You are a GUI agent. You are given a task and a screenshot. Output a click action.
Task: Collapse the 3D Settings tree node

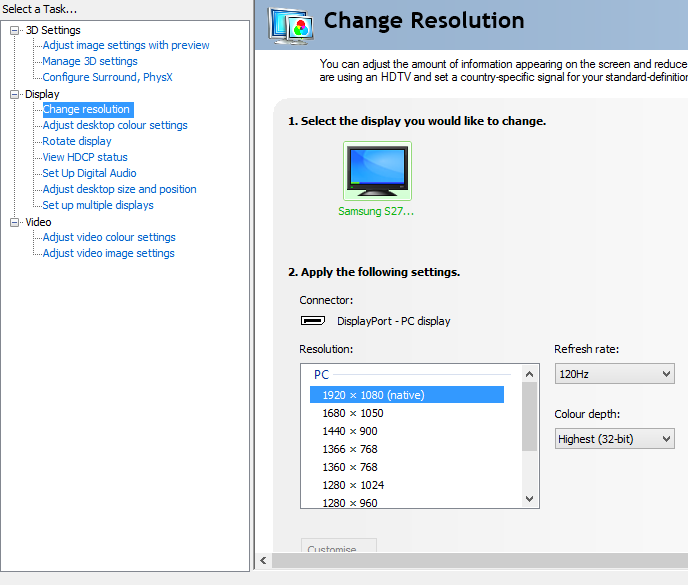point(14,30)
